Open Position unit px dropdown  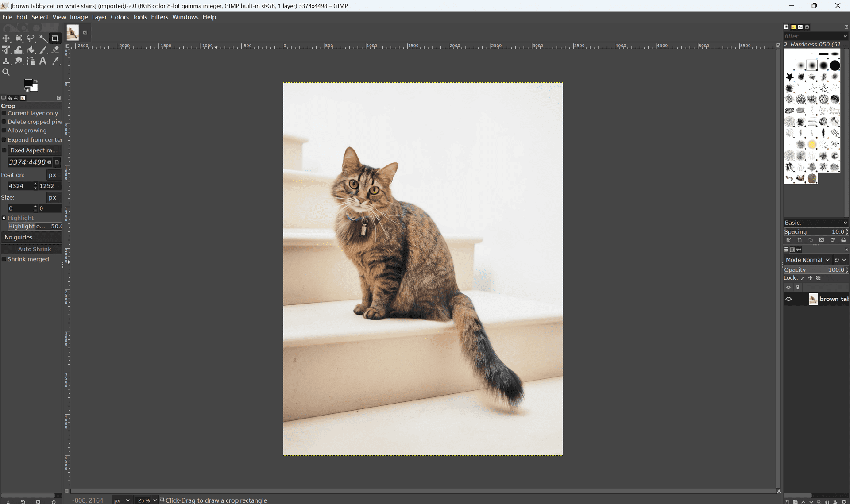[x=53, y=175]
